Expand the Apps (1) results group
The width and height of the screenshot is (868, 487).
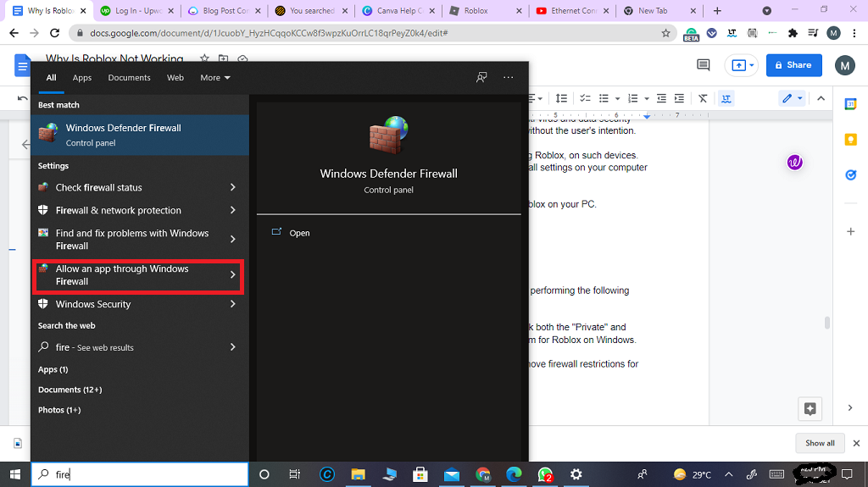[53, 369]
